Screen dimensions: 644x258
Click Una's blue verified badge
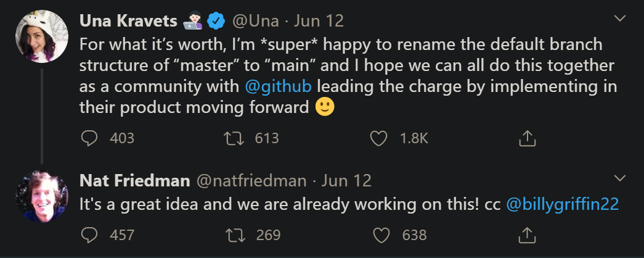(215, 22)
